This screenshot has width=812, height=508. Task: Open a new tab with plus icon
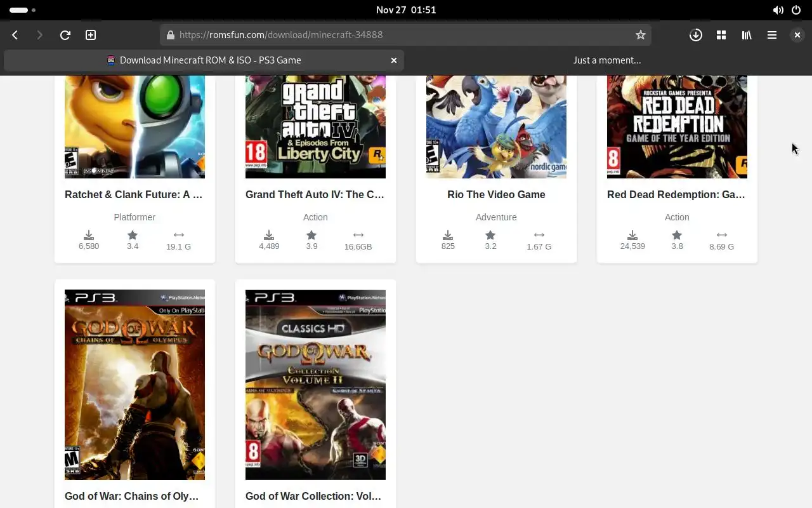click(x=91, y=35)
